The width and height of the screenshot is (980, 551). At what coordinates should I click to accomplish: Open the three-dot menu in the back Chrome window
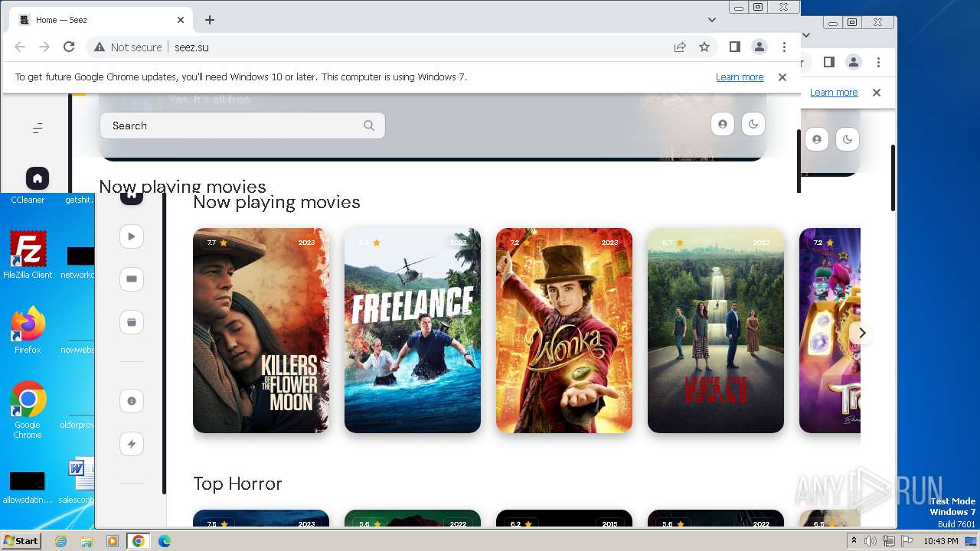pyautogui.click(x=878, y=62)
